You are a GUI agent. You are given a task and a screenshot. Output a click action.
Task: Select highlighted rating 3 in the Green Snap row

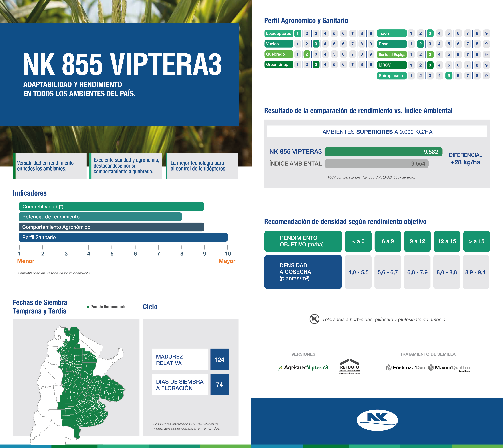click(316, 65)
